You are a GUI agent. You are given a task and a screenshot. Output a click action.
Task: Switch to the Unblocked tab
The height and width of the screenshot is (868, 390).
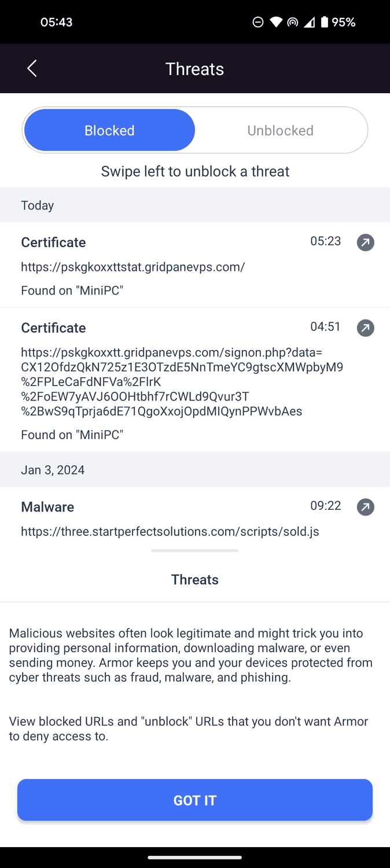281,130
